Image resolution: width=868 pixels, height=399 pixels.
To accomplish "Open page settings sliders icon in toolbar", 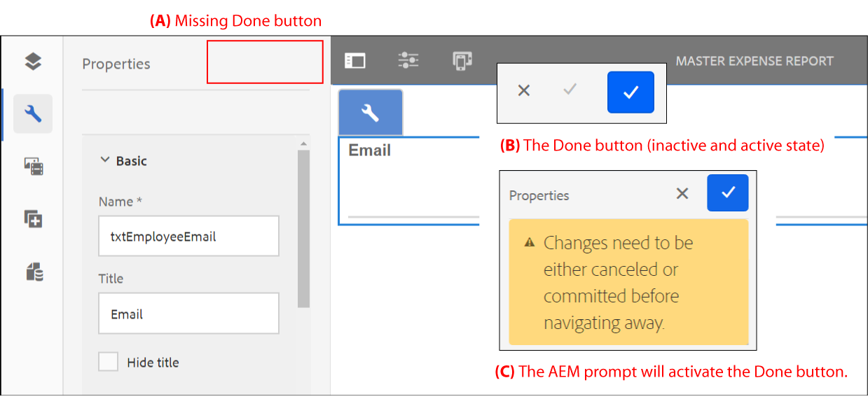I will [408, 61].
